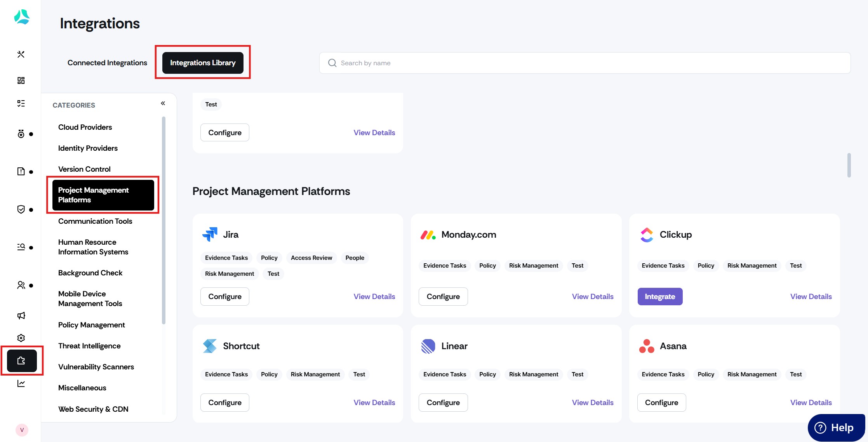Select Web Security & CDN category

click(93, 409)
